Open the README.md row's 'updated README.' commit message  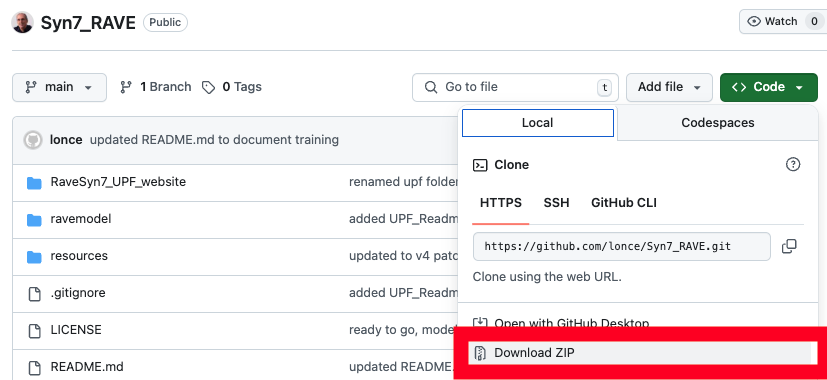click(x=402, y=367)
